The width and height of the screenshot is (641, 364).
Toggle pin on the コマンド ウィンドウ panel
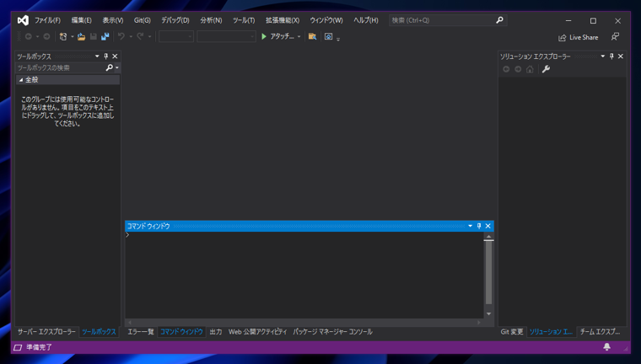[479, 226]
